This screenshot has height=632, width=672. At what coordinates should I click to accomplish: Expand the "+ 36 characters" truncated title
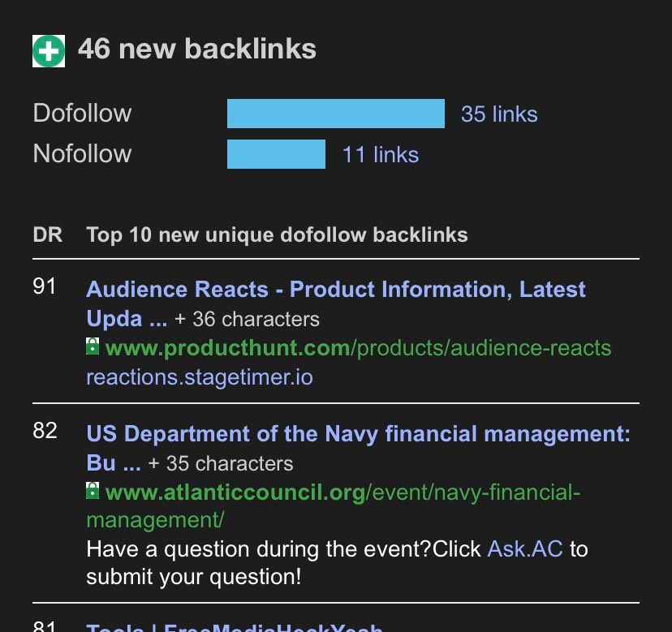pyautogui.click(x=247, y=320)
